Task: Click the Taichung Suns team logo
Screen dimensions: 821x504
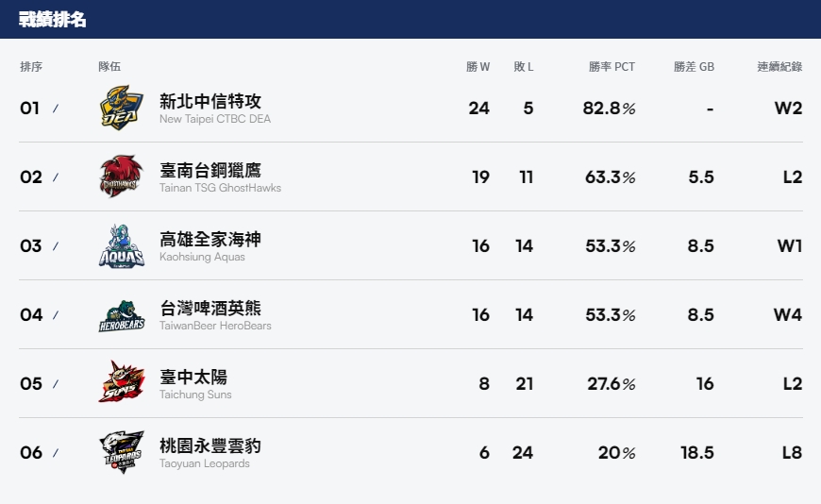Action: [121, 383]
